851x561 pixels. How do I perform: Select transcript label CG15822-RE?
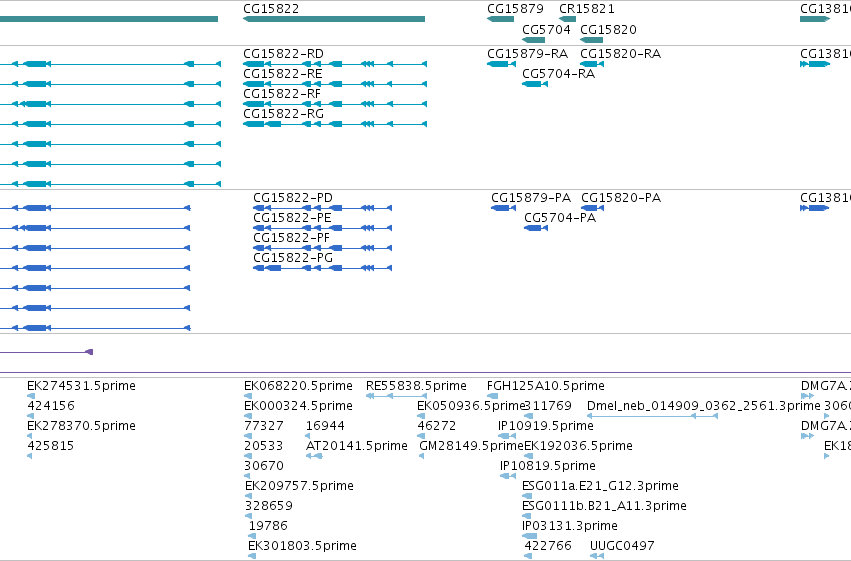pyautogui.click(x=283, y=74)
